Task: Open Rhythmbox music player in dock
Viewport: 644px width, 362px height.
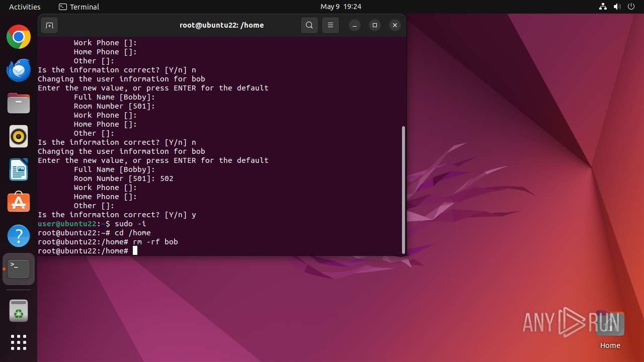Action: tap(19, 136)
